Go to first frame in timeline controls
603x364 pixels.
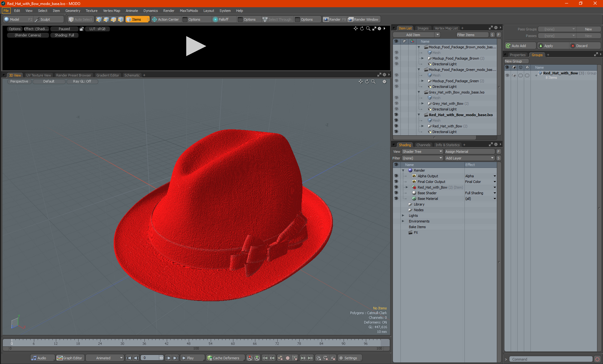click(128, 358)
